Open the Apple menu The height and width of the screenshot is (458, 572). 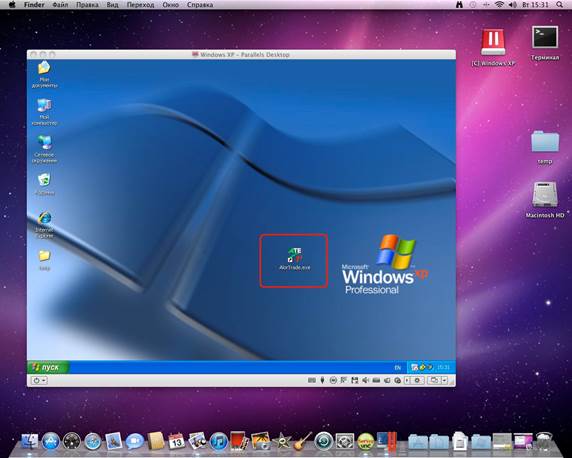(x=12, y=5)
